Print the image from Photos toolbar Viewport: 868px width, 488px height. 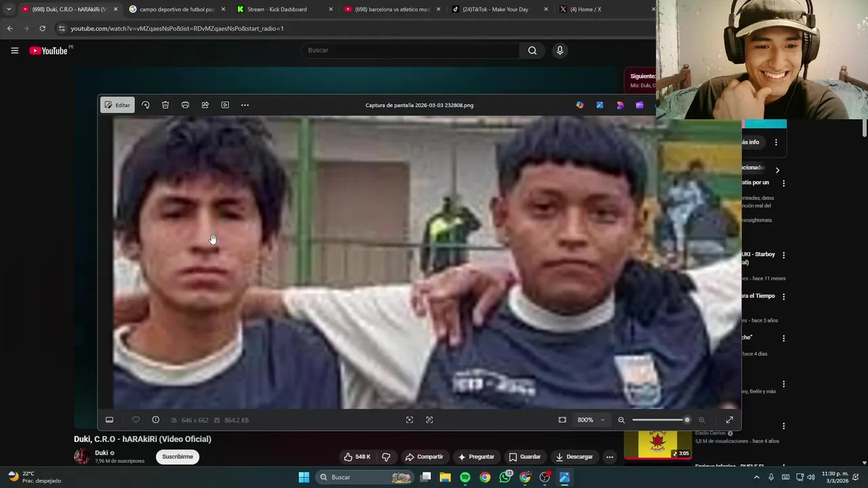pyautogui.click(x=185, y=105)
